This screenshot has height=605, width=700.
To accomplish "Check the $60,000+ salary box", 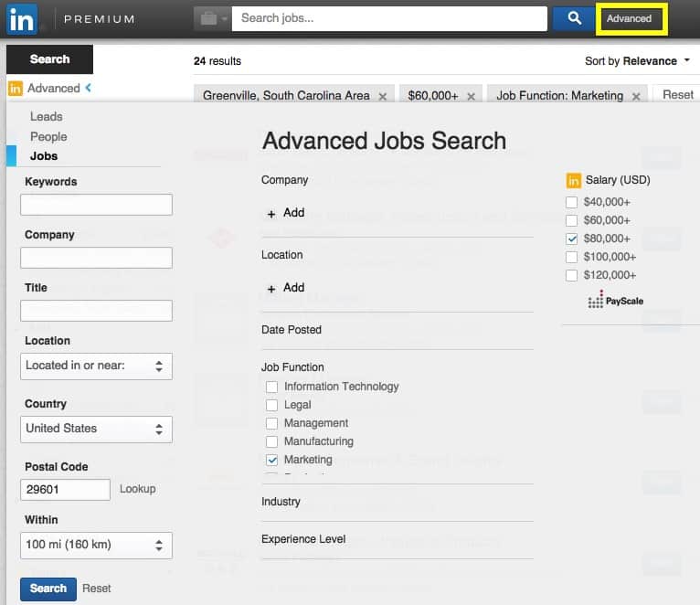I will pyautogui.click(x=571, y=220).
